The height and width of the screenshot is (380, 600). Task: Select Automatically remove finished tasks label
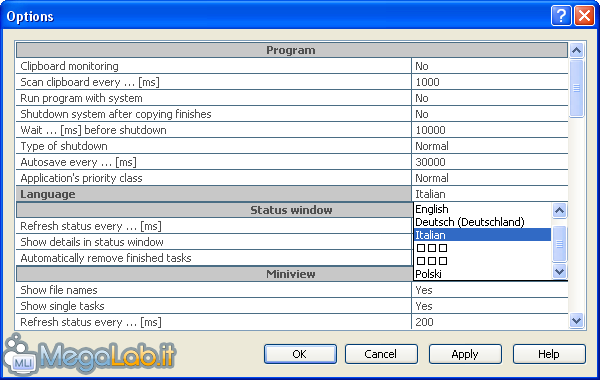(214, 258)
